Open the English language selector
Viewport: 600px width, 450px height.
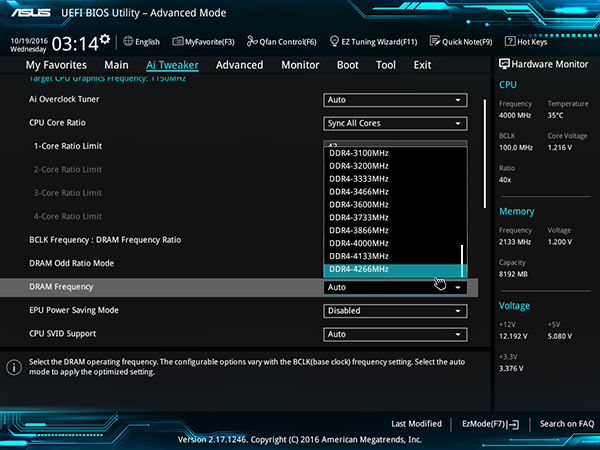click(142, 41)
